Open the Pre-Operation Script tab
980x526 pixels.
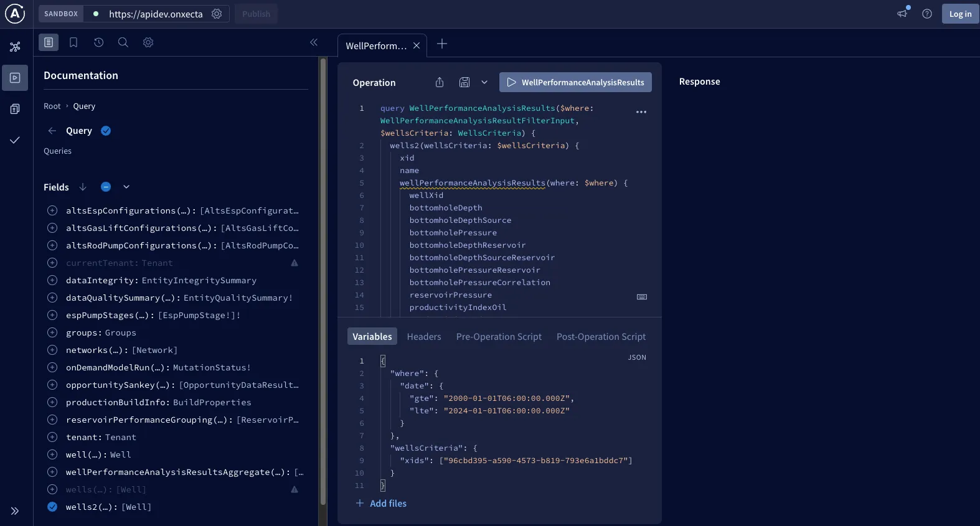coord(499,337)
